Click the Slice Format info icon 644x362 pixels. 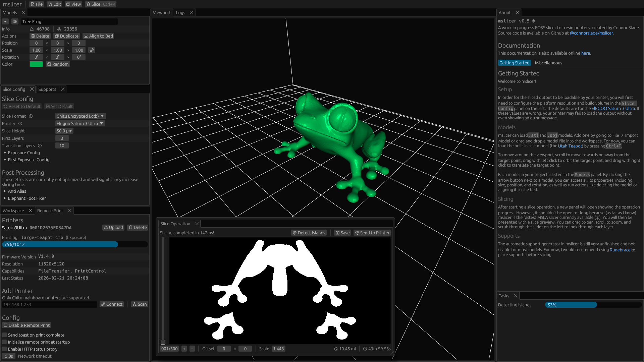click(31, 116)
